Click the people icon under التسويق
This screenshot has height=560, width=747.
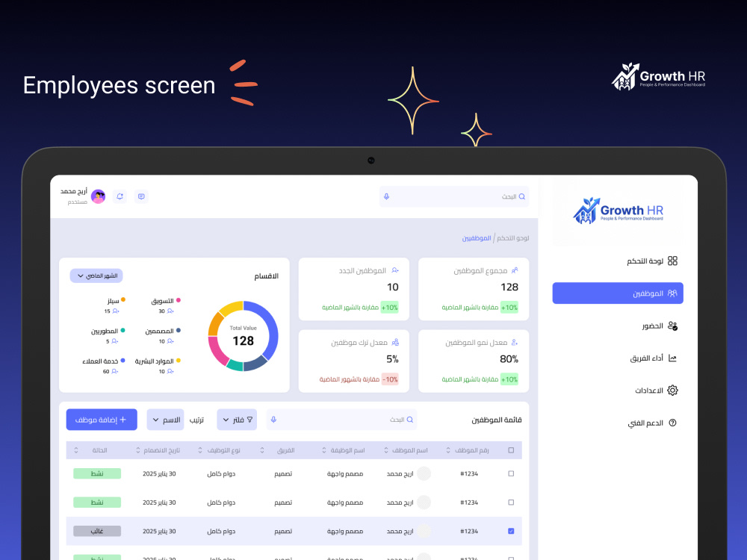click(170, 311)
